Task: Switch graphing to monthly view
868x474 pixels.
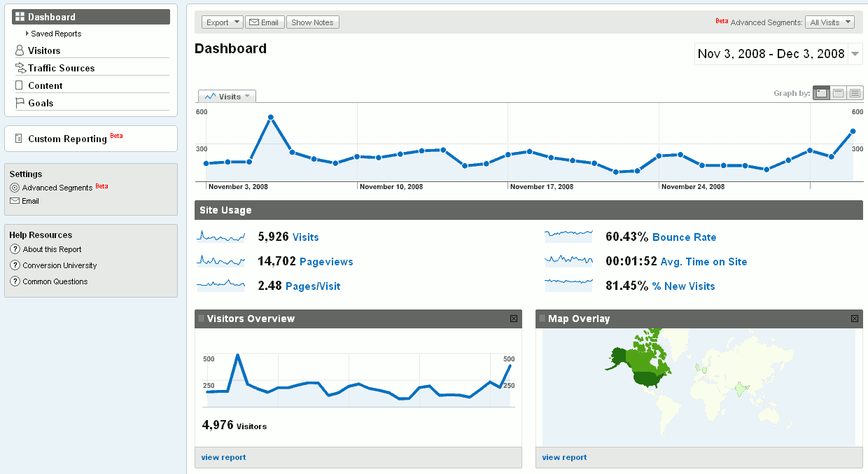Action: click(855, 92)
